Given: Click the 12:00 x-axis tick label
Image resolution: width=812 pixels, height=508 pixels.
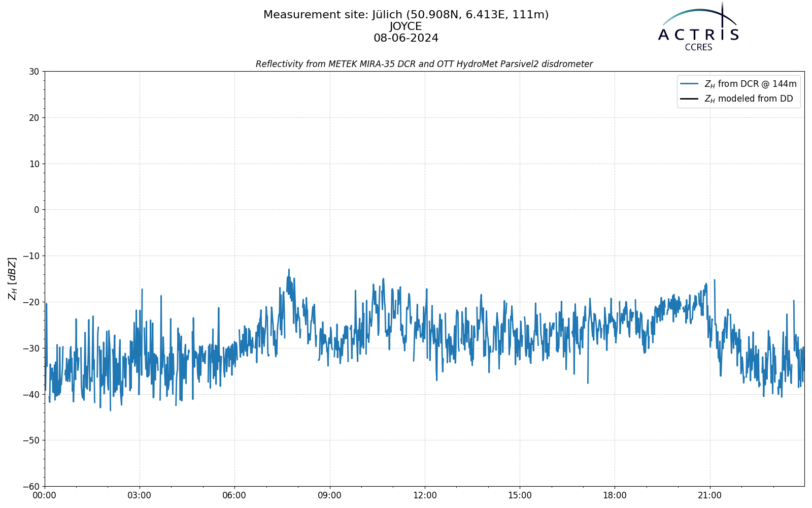Looking at the screenshot, I should pos(425,495).
